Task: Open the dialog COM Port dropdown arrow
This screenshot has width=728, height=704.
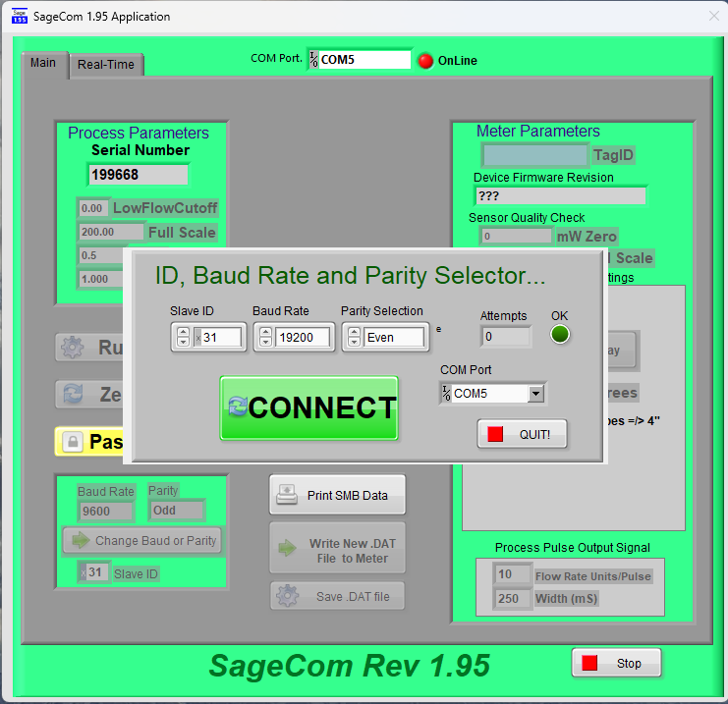Action: (535, 394)
